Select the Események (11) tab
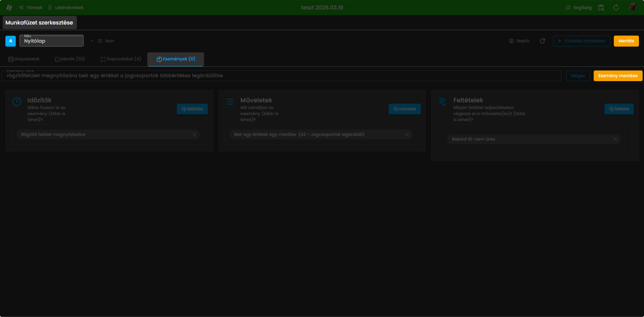Screen dimensions: 644x317 [176, 59]
